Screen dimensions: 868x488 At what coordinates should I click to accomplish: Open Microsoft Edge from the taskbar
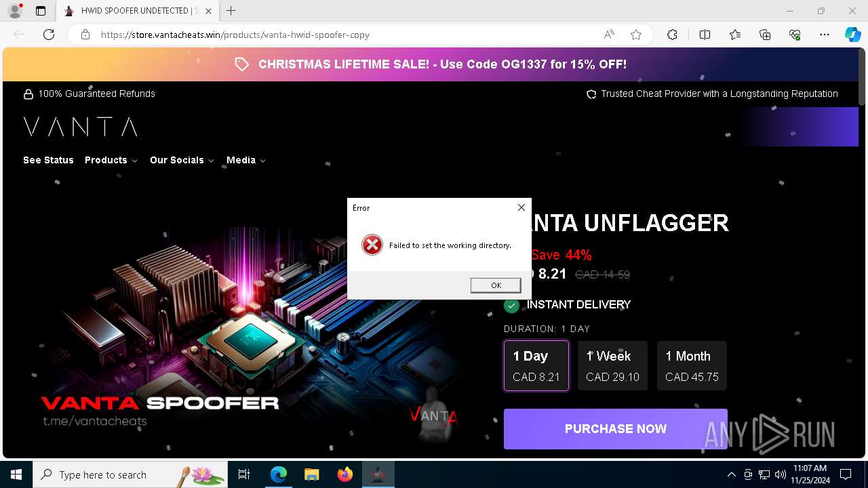[x=279, y=474]
